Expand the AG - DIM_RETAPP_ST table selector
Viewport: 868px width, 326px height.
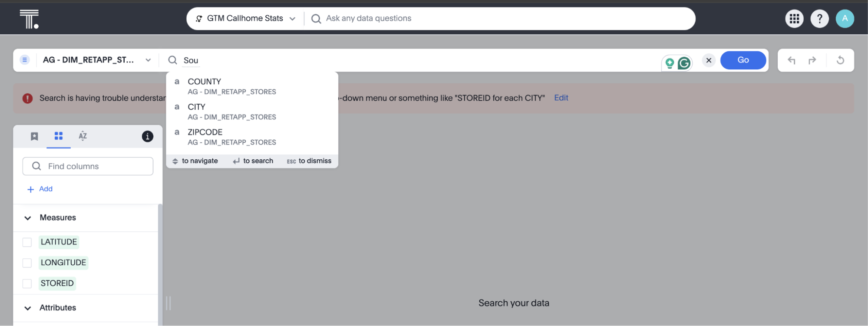point(148,60)
